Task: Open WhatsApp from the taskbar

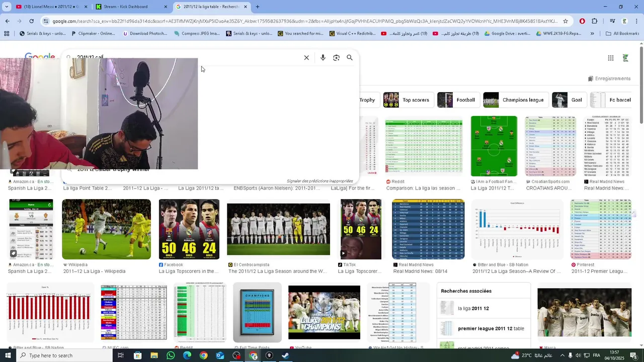Action: coord(171,355)
